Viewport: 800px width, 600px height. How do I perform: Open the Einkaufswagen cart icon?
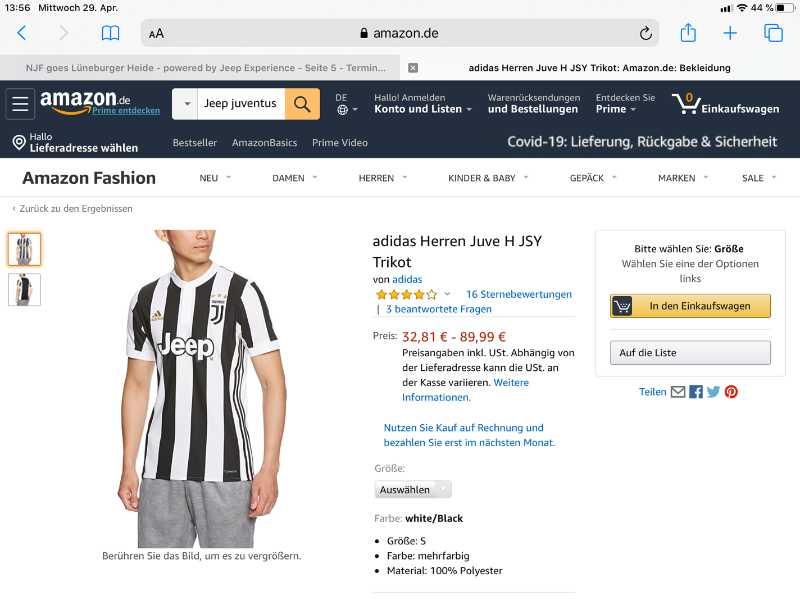tap(686, 103)
